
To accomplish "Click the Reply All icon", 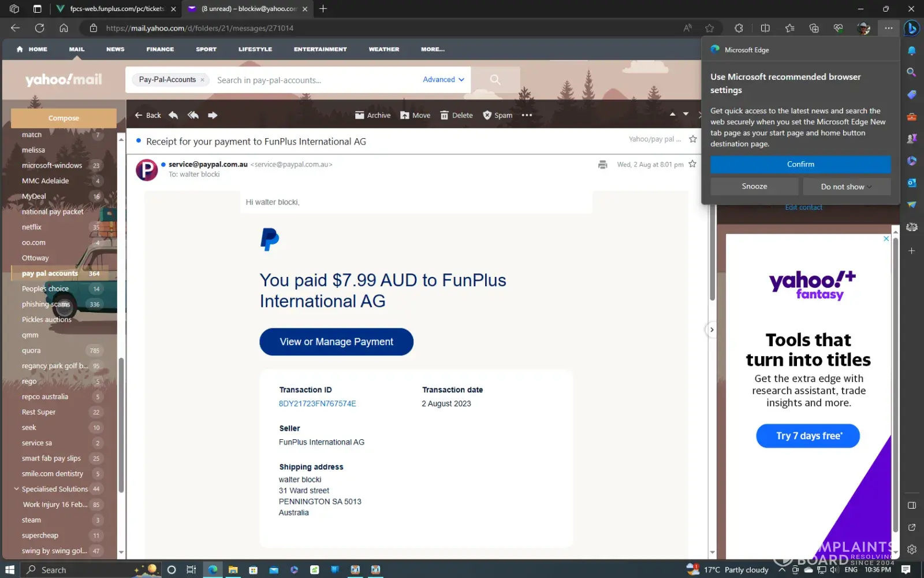I will [x=193, y=115].
